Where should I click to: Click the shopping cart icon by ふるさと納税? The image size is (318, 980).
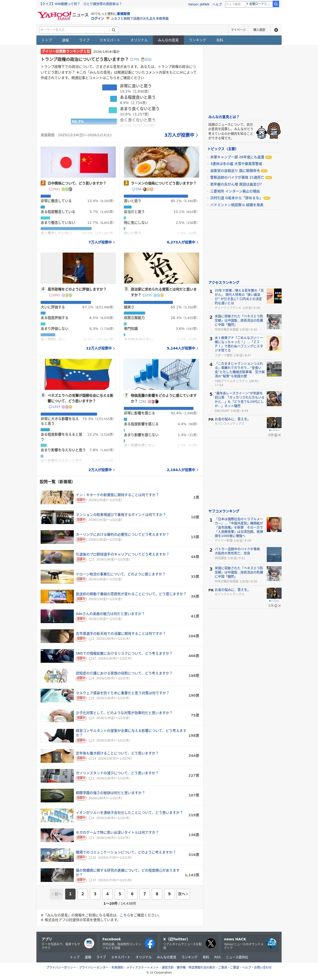click(108, 18)
